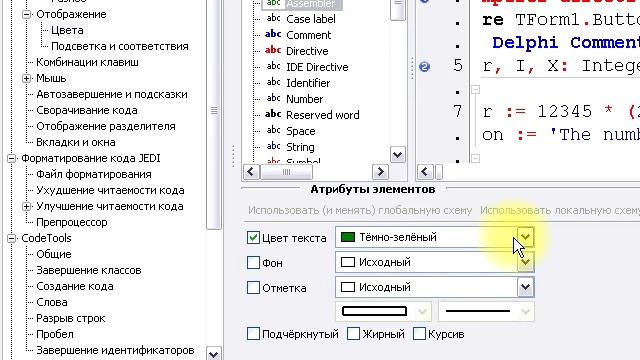Image resolution: width=640 pixels, height=360 pixels.
Task: Select IDE Directive element
Action: (x=317, y=67)
